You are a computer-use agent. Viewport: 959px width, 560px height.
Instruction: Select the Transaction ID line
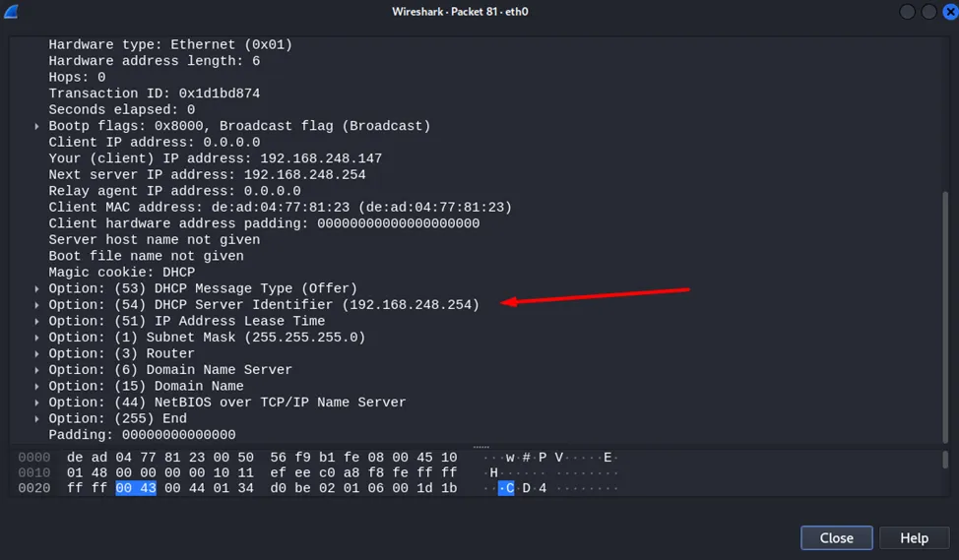pos(155,93)
